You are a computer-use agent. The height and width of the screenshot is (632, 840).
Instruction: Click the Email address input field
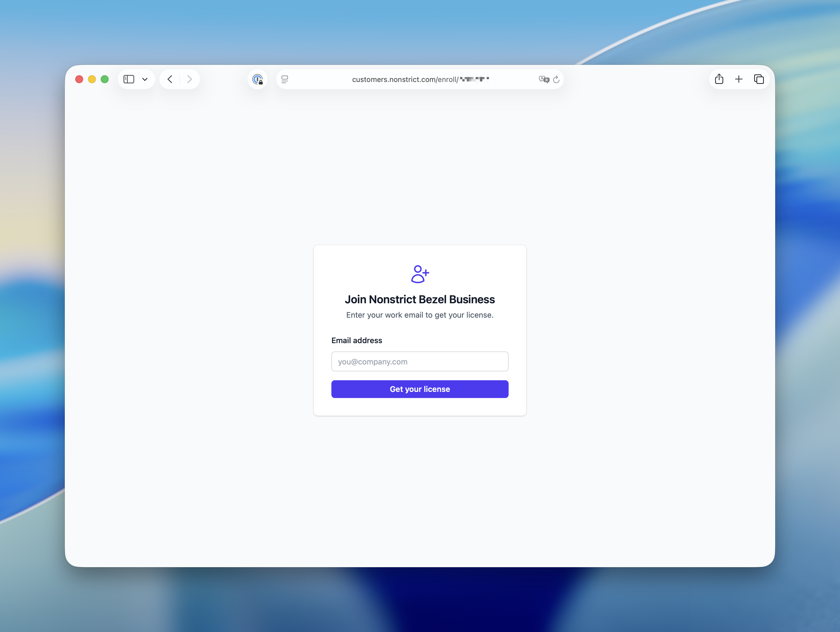click(420, 361)
